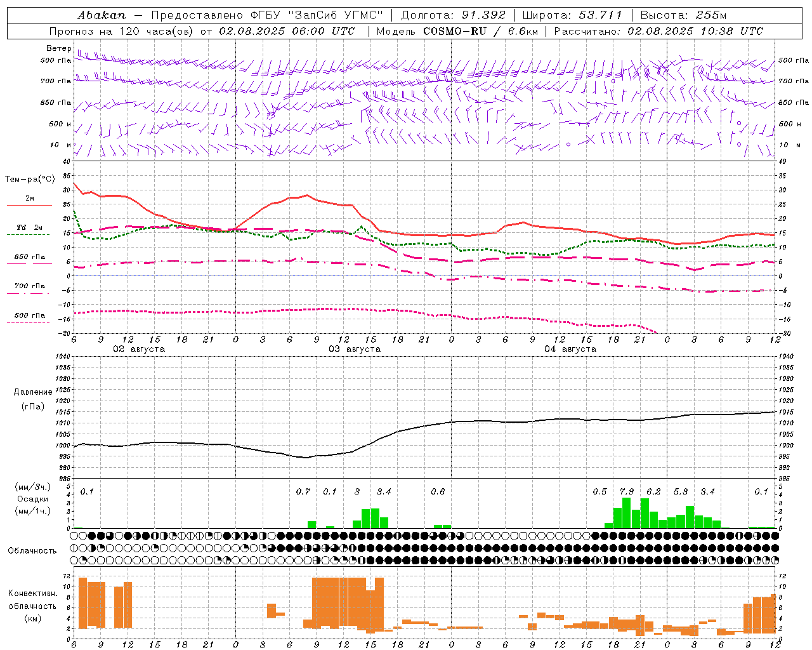Click the "Ветер" wind panel label
The image size is (812, 650).
(x=58, y=48)
